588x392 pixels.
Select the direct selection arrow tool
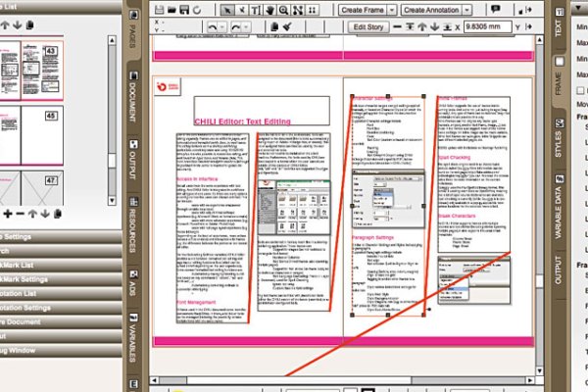tap(242, 10)
